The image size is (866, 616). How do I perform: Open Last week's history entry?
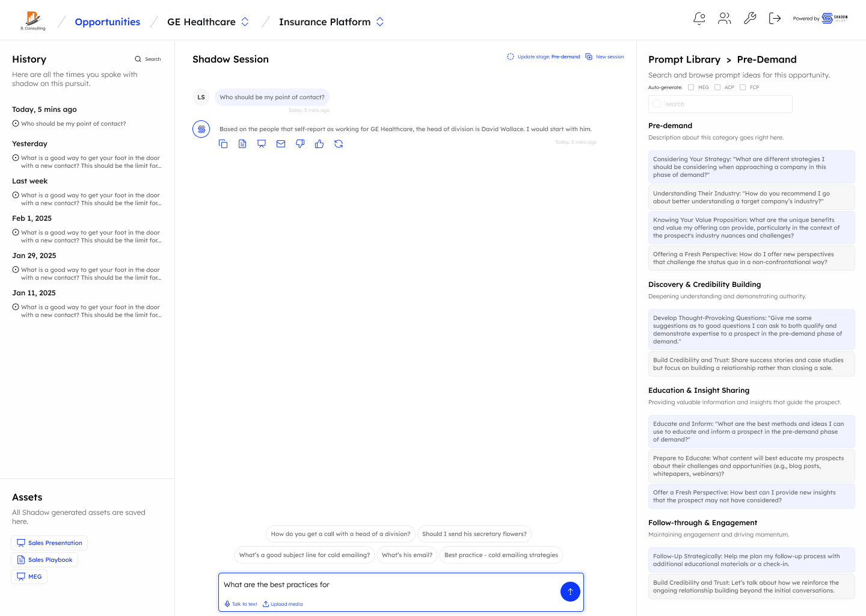click(87, 199)
